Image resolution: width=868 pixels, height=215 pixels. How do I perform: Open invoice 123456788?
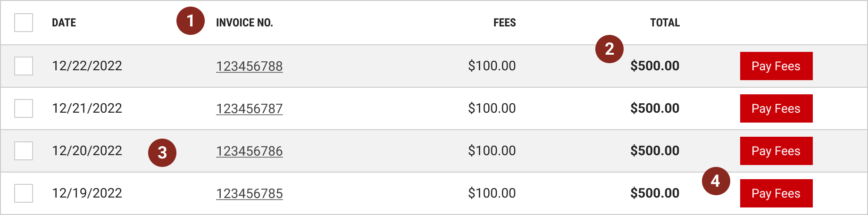click(250, 66)
